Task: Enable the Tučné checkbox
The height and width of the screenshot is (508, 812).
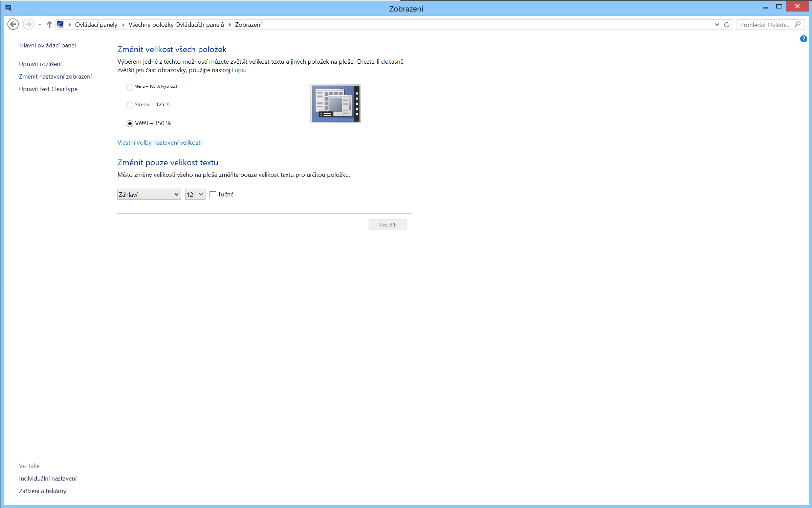Action: (213, 195)
